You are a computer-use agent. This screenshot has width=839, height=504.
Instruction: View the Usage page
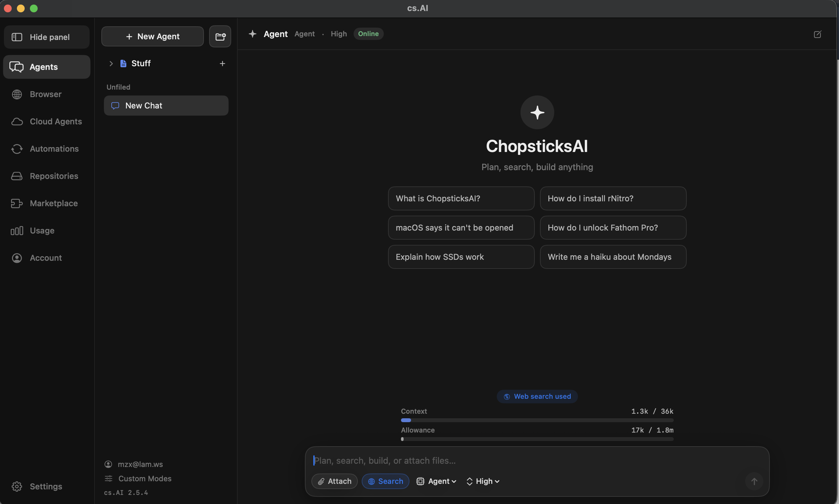(x=46, y=231)
